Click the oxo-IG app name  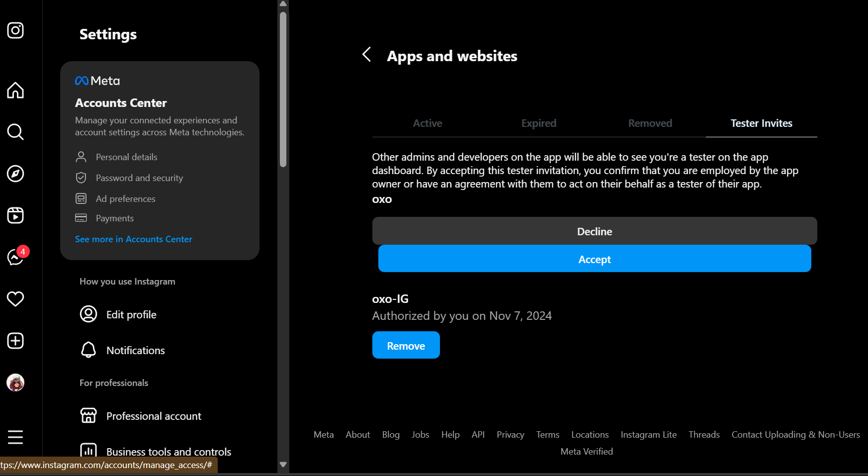[390, 299]
